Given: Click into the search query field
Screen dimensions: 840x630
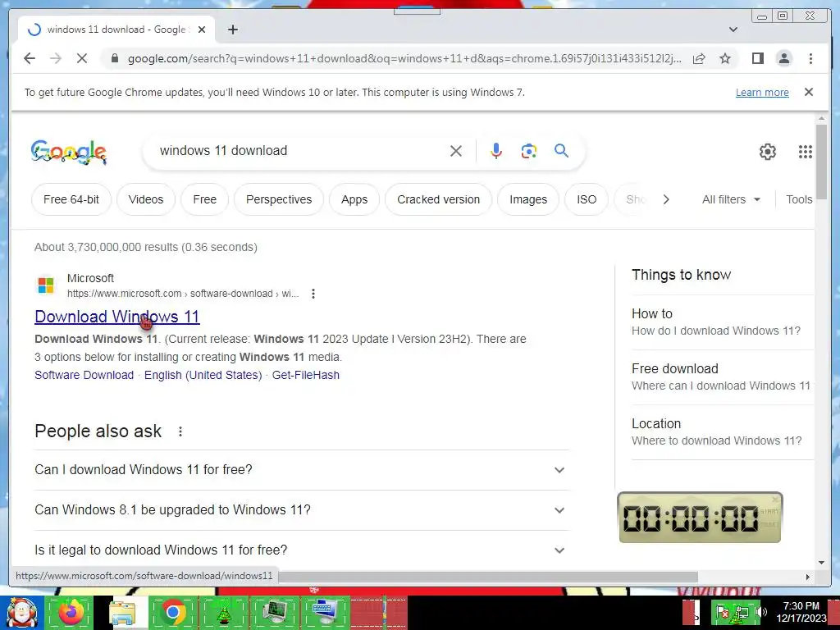Looking at the screenshot, I should coord(300,151).
